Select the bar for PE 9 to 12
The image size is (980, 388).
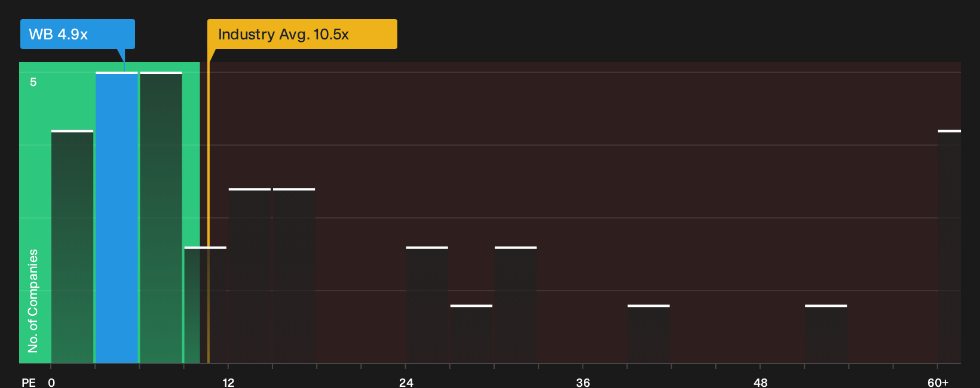click(x=206, y=304)
